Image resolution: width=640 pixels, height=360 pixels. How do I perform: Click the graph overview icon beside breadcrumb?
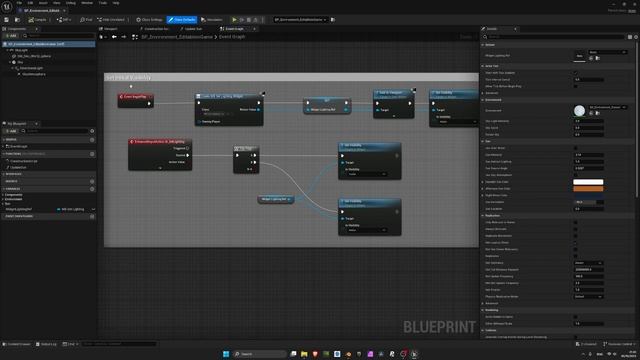pos(135,37)
